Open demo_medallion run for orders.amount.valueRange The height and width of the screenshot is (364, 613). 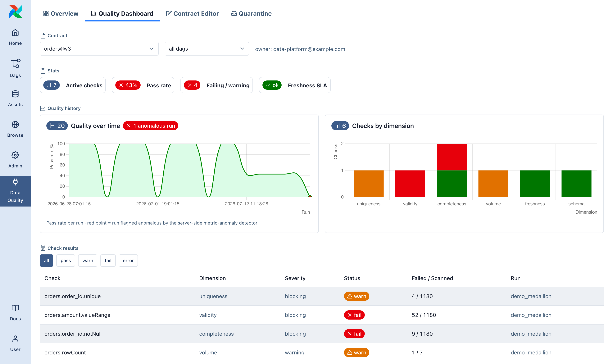[x=531, y=315]
